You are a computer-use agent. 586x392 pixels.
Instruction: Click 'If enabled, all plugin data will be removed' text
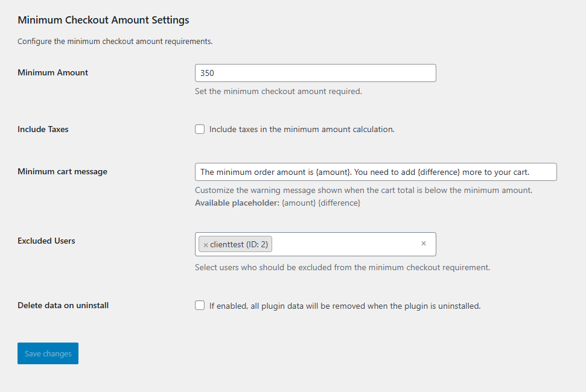(x=345, y=306)
